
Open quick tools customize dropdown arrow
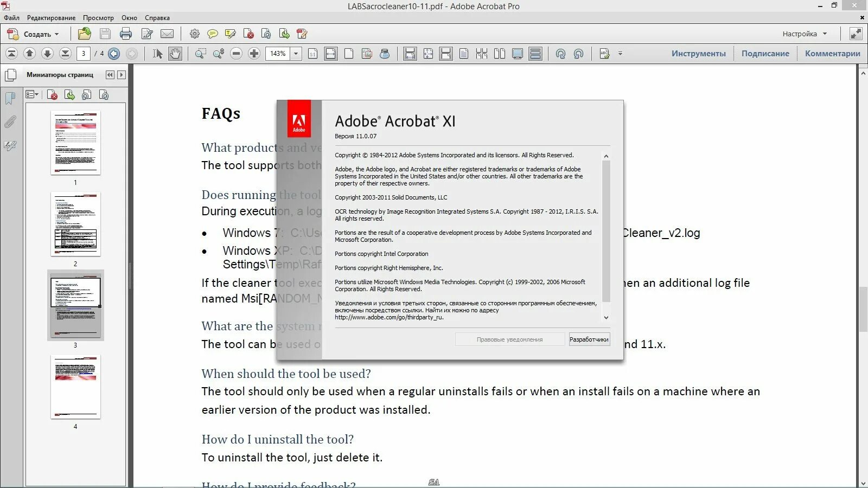pos(620,53)
